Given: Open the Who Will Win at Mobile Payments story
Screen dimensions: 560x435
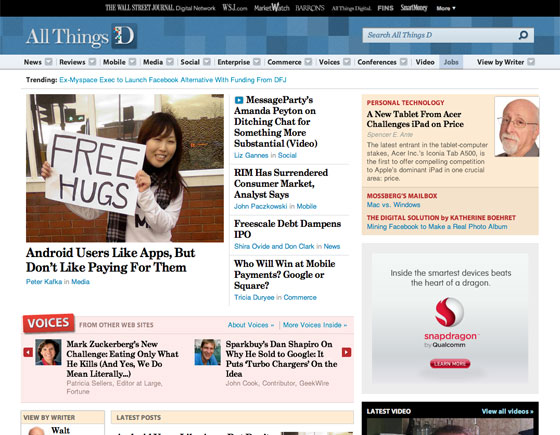Looking at the screenshot, I should pyautogui.click(x=285, y=275).
